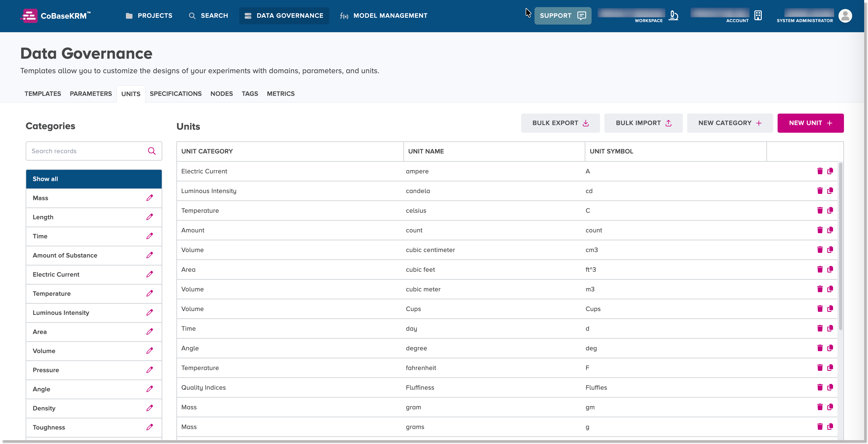
Task: Edit the Amount of Substance category
Action: [150, 255]
